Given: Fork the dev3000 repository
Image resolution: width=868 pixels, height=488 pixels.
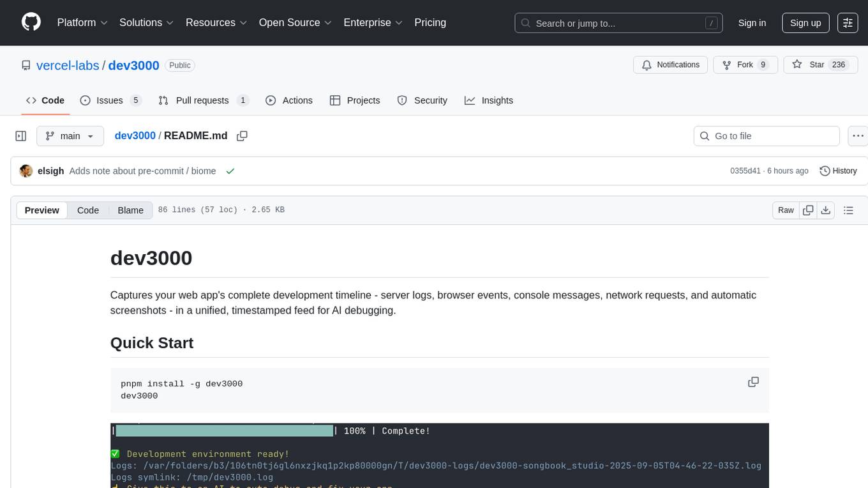Looking at the screenshot, I should (x=745, y=65).
